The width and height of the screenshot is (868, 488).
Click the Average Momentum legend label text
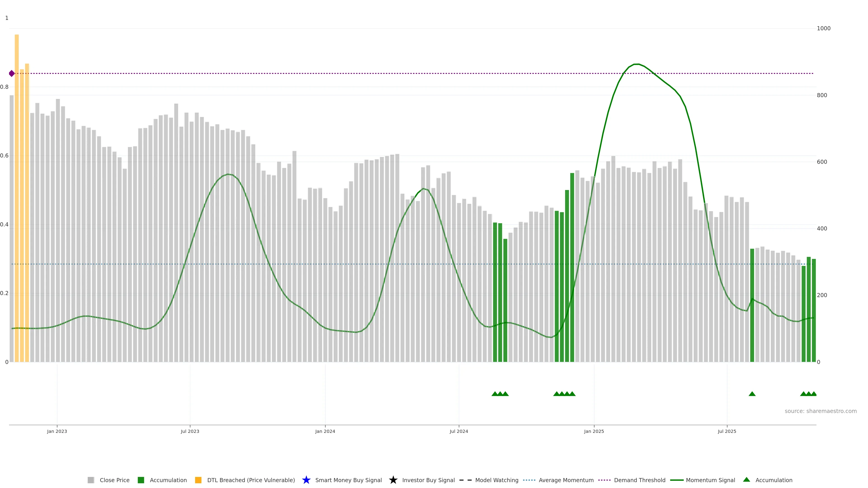(x=566, y=480)
